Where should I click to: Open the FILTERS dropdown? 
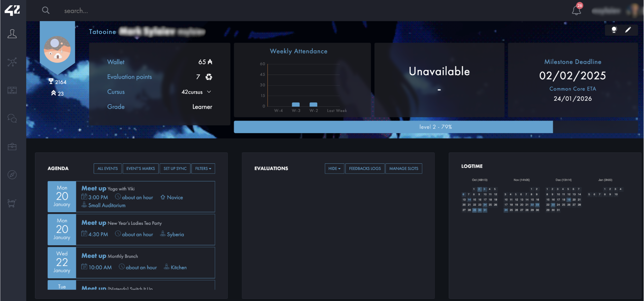[x=203, y=168]
